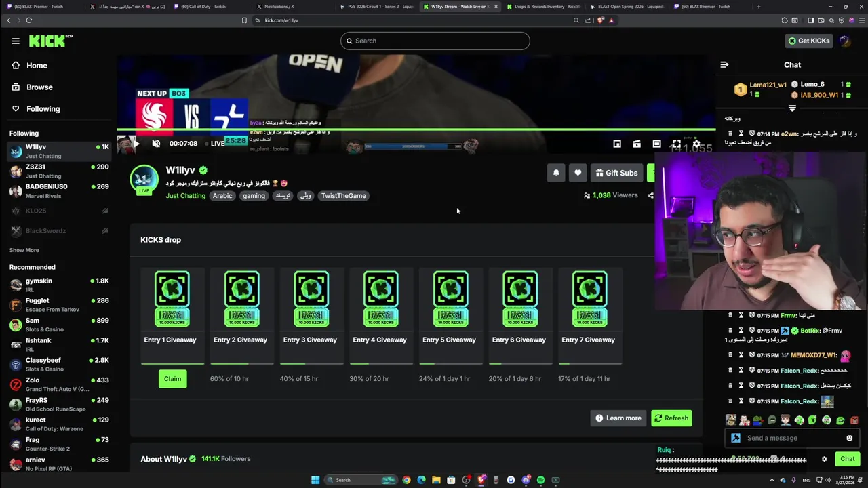Click Get KICKs button
The height and width of the screenshot is (488, 868).
808,41
